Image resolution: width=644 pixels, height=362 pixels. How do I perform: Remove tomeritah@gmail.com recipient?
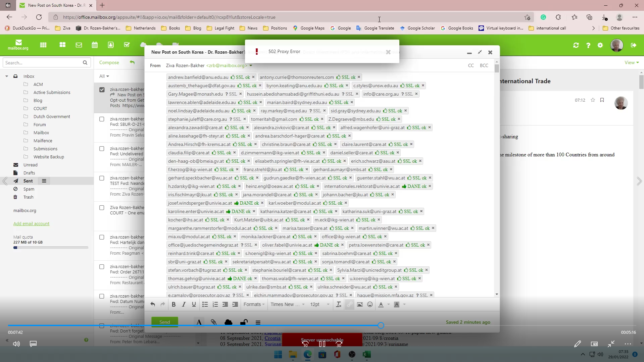coord(322,119)
